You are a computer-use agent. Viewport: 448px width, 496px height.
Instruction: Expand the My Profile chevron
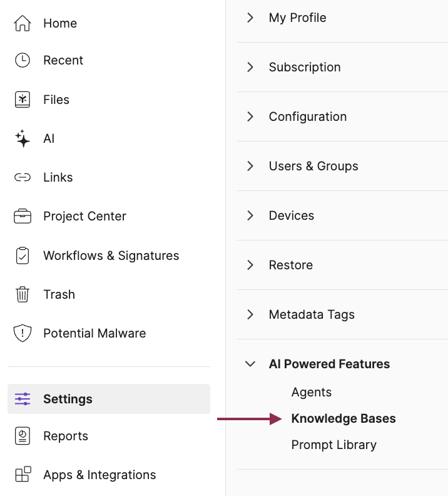[250, 18]
